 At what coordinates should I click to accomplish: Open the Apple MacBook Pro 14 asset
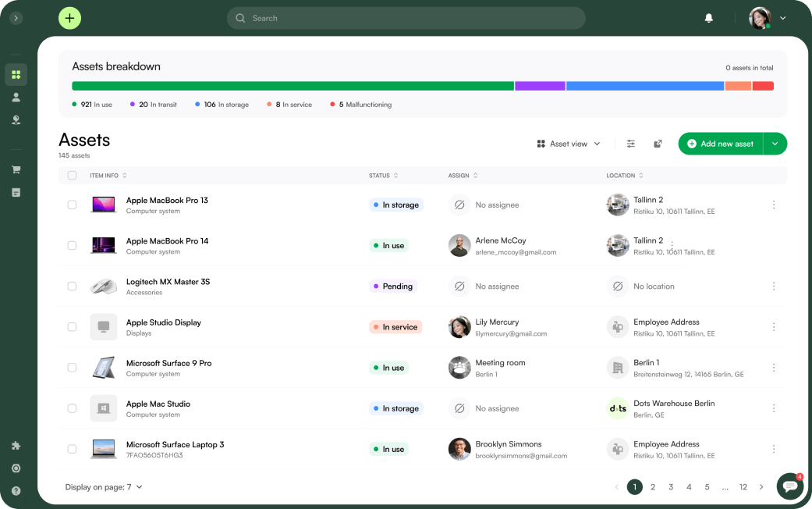point(167,241)
